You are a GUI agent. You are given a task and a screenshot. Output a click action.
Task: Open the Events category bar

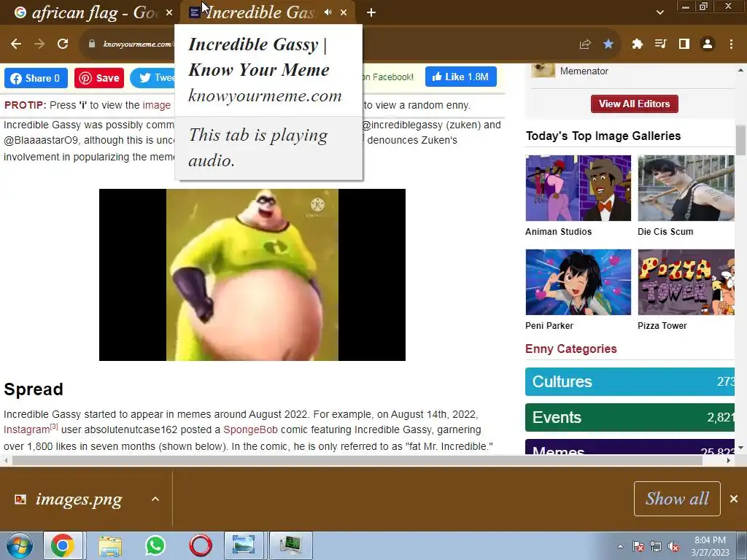(x=630, y=417)
